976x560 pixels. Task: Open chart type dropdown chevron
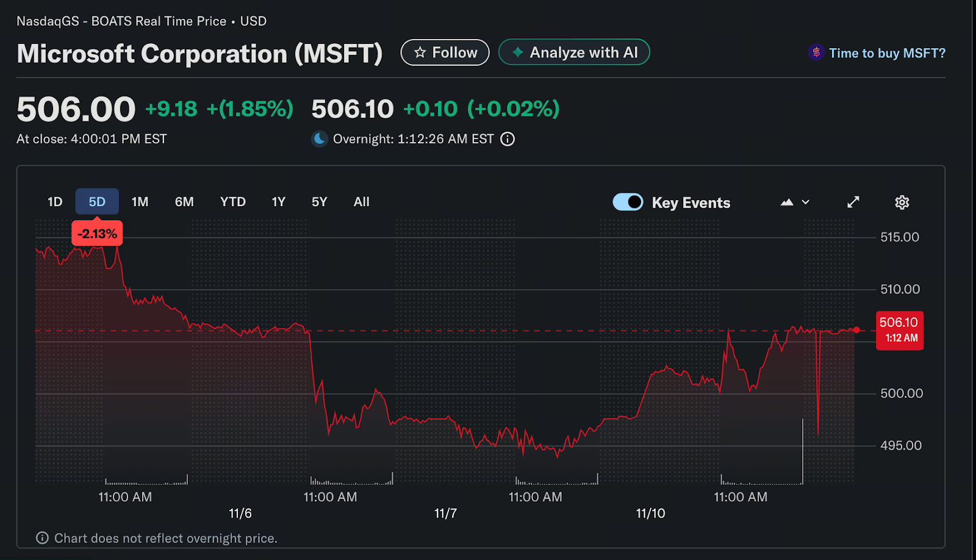click(806, 203)
